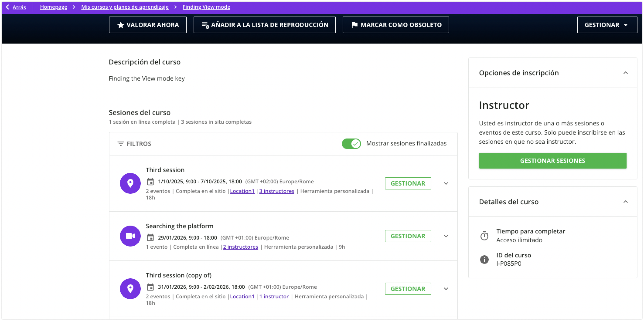Click the flag icon on Marcar como obsoleto
Screen dimensions: 644x321
tap(354, 24)
